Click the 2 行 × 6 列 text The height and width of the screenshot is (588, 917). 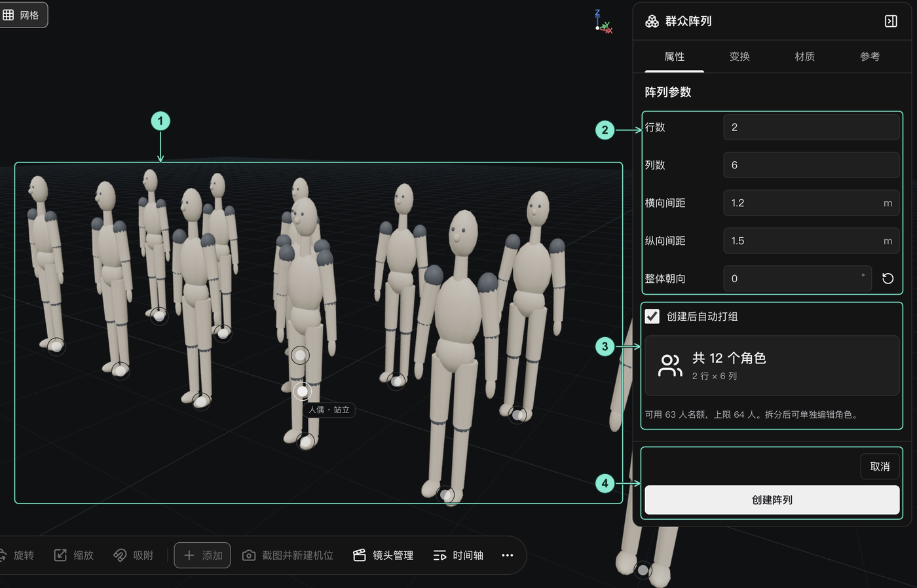(x=715, y=376)
